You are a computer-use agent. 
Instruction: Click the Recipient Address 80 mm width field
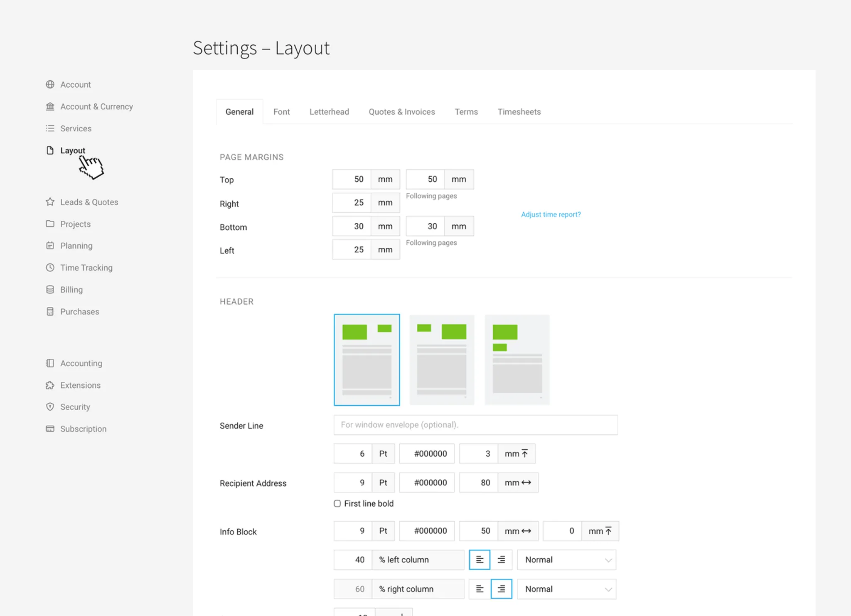(x=479, y=483)
